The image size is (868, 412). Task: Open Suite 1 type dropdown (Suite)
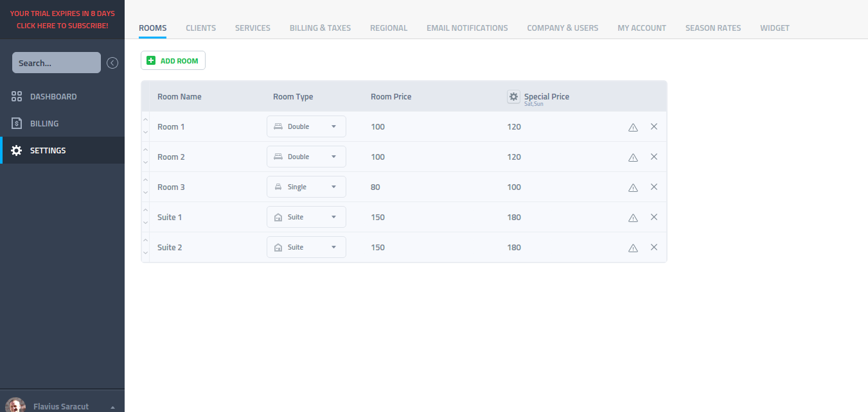click(306, 217)
